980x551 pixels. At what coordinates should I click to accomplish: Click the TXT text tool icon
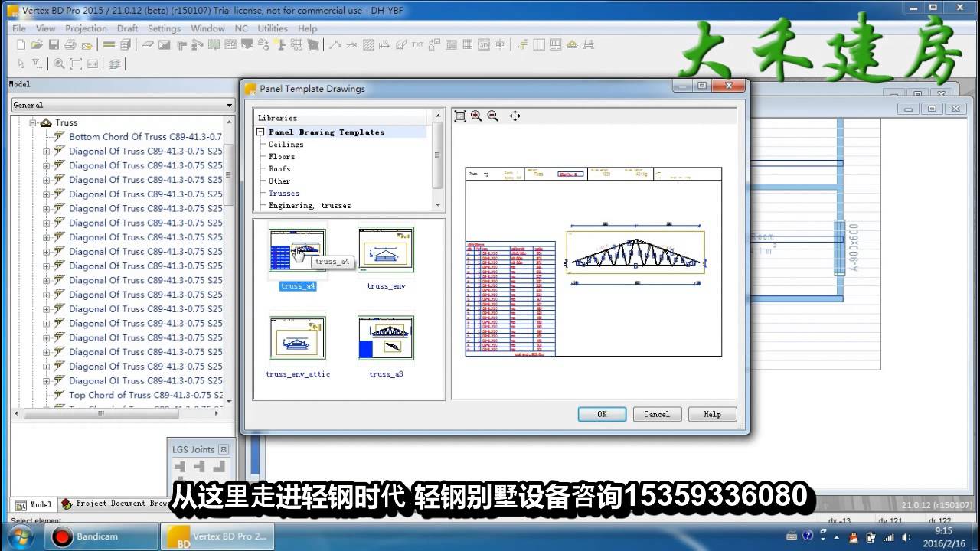tap(417, 45)
